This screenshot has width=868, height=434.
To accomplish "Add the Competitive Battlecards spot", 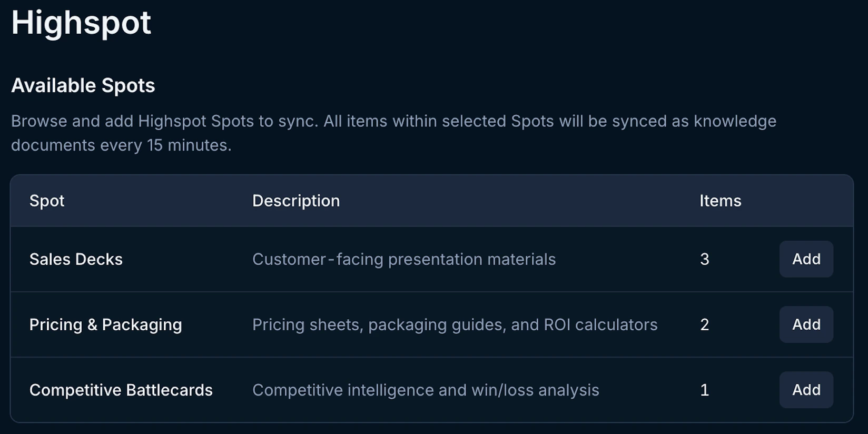I will [x=806, y=390].
